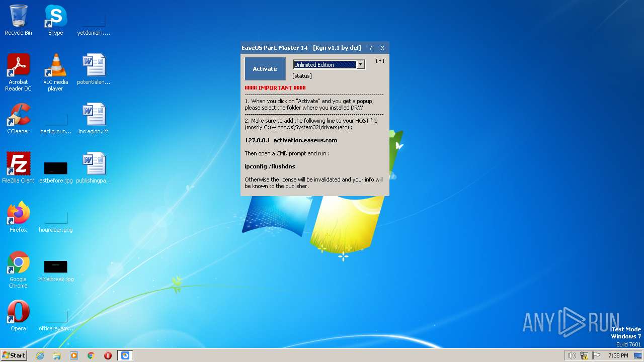The image size is (644, 362).
Task: Select the Opera desktop shortcut
Action: (18, 316)
